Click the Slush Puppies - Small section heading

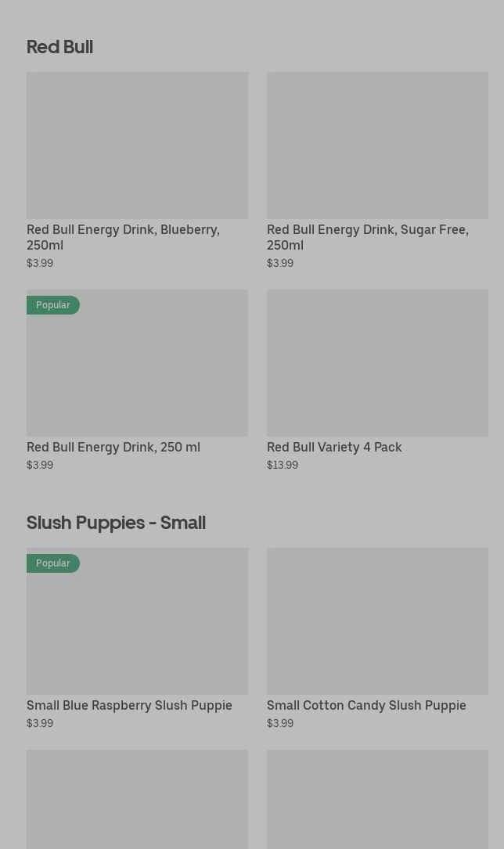pos(116,523)
